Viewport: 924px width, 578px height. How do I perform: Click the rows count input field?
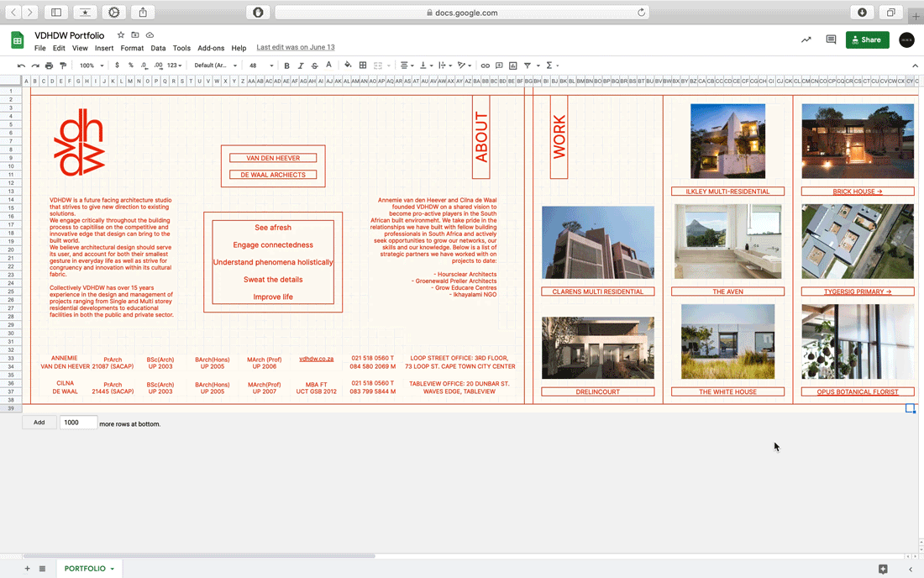(x=78, y=423)
